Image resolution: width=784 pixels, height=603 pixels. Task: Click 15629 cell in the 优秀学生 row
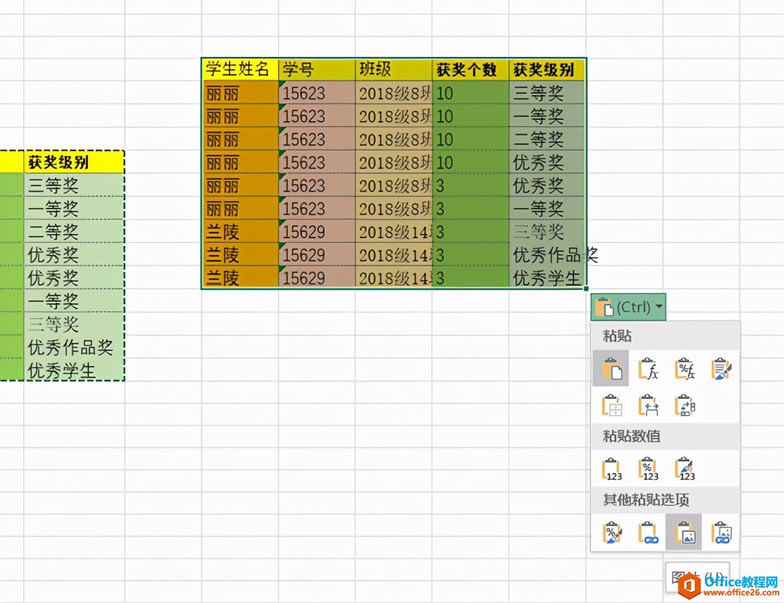click(x=317, y=278)
